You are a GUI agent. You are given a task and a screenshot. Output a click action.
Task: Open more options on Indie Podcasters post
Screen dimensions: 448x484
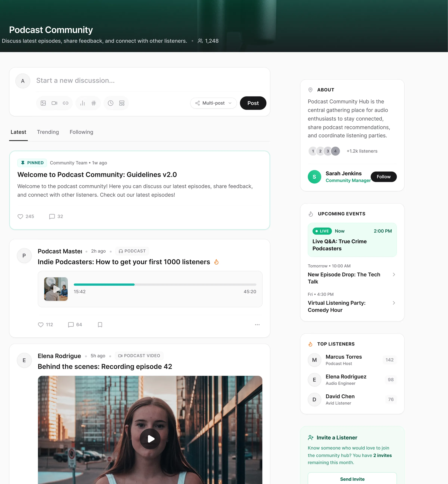pos(257,325)
